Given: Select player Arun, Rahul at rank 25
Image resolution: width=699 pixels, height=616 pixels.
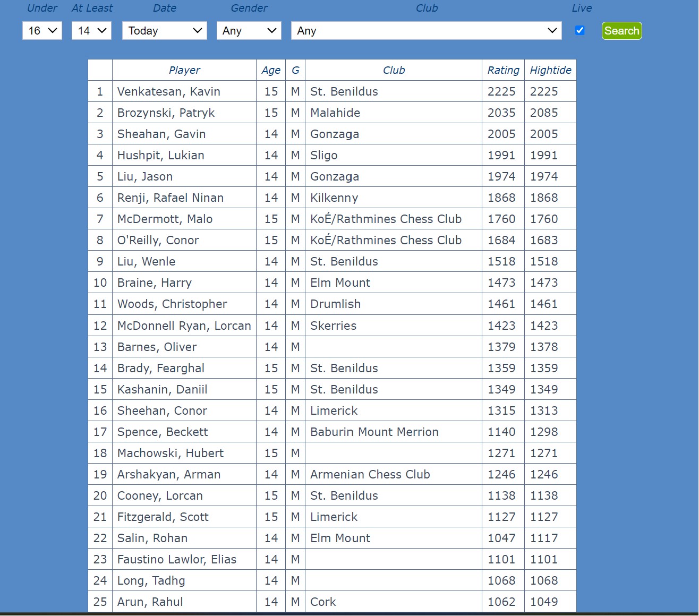Looking at the screenshot, I should click(149, 601).
